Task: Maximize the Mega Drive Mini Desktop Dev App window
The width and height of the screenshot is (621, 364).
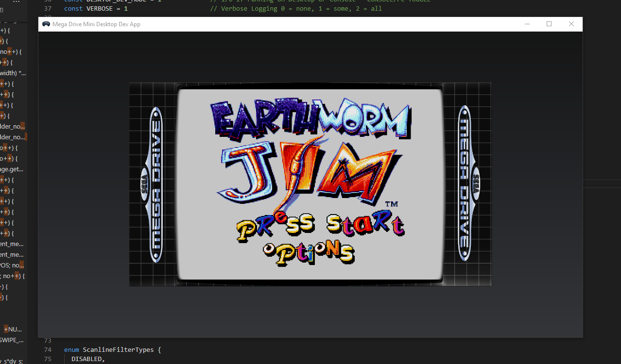Action: 549,24
